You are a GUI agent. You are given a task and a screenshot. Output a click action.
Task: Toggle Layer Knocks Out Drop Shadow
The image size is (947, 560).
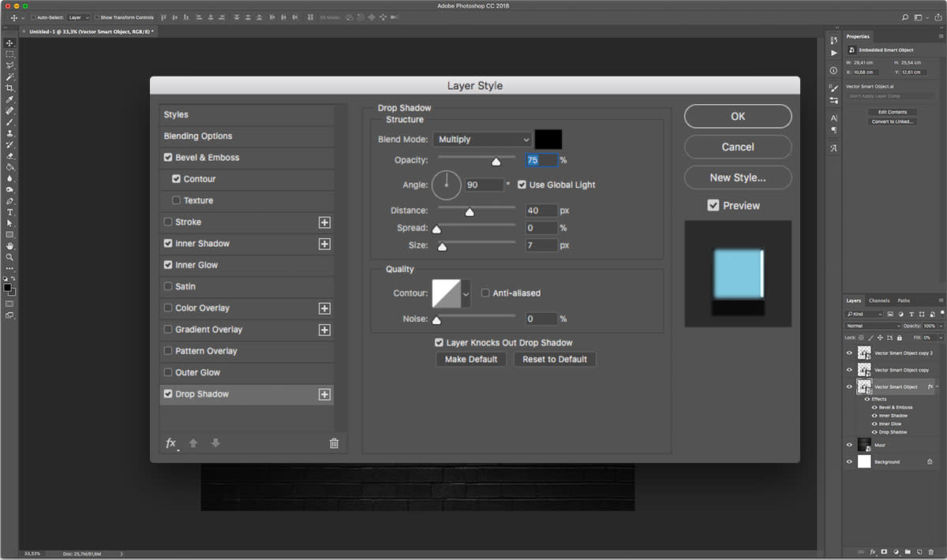click(439, 343)
